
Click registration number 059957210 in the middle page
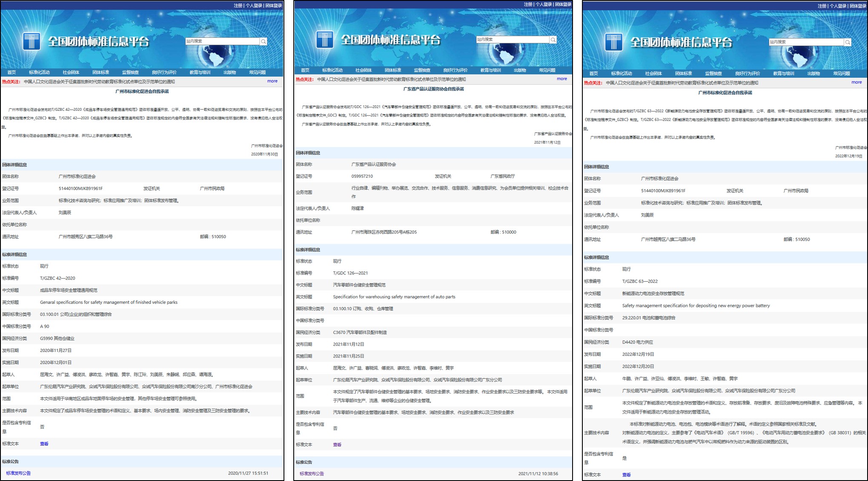[362, 176]
